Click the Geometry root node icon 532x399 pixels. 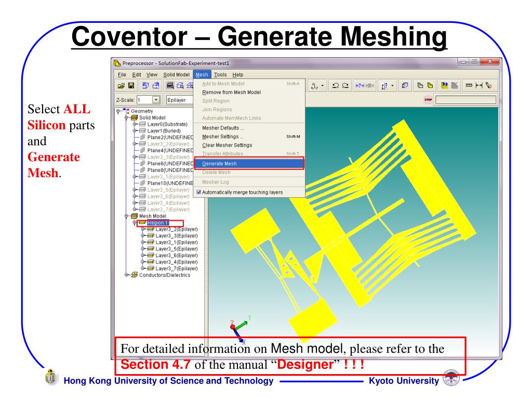click(x=126, y=111)
